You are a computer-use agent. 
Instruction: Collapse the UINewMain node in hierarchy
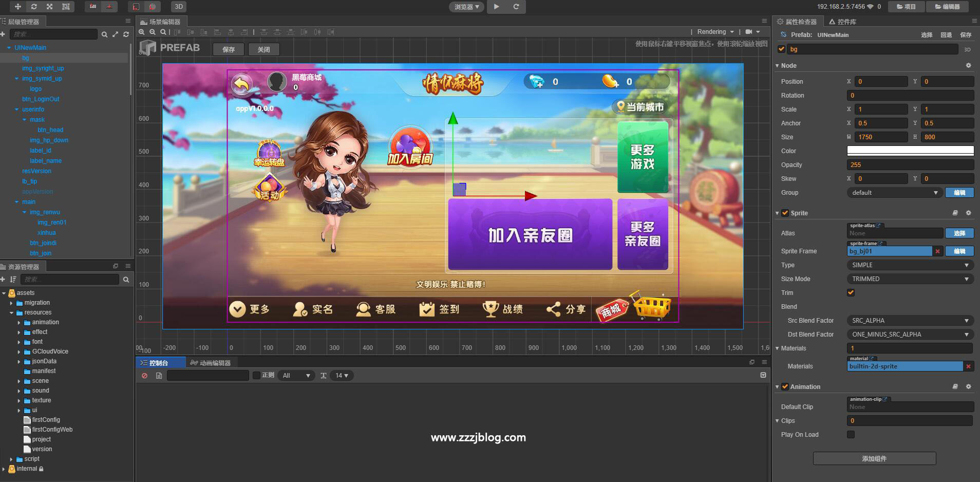coord(8,47)
